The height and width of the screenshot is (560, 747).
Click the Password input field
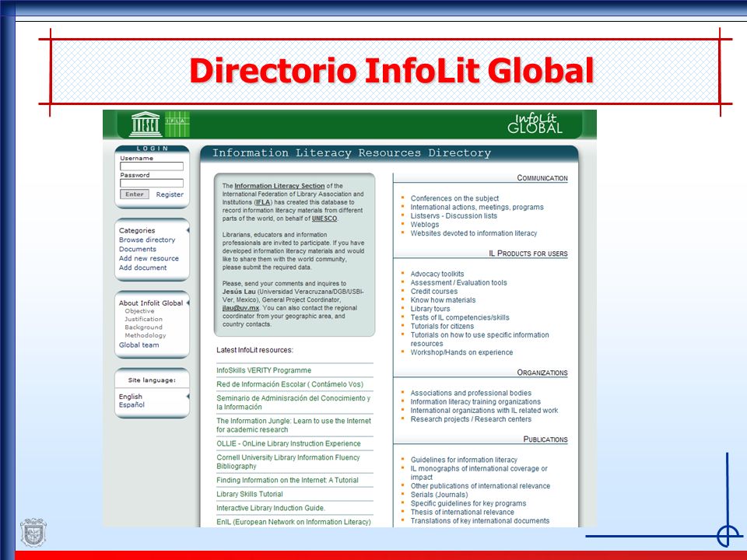click(x=152, y=184)
